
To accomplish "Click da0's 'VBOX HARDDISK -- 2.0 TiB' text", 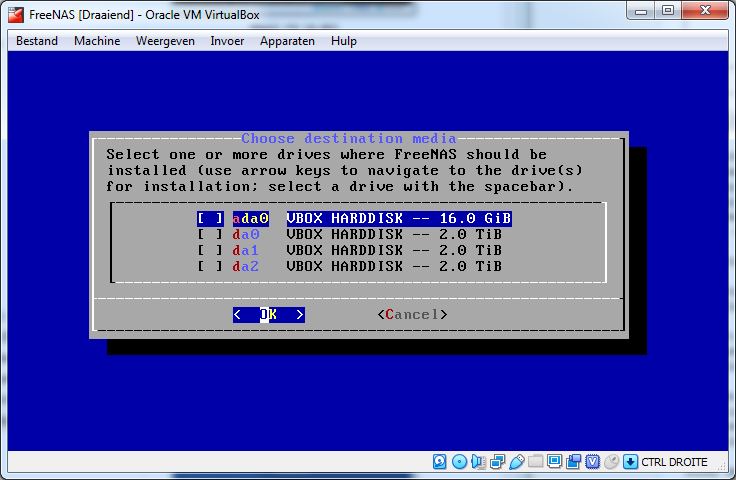I will pyautogui.click(x=394, y=234).
